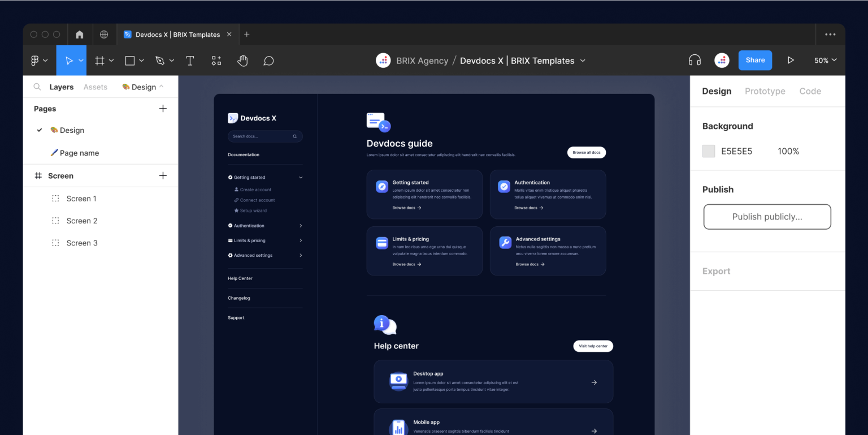868x435 pixels.
Task: Switch to the Assets tab
Action: (95, 87)
